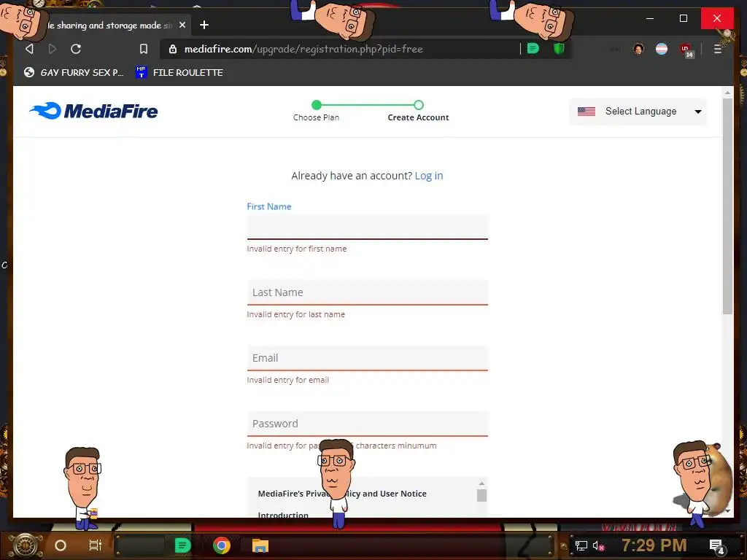
Task: Select the Create Account step
Action: (418, 111)
